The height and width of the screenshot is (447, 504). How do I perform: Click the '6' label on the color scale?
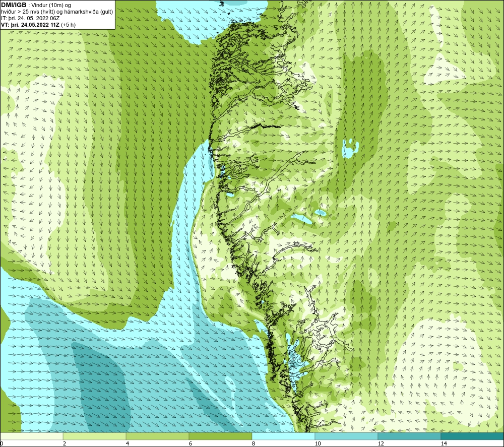[x=191, y=443]
